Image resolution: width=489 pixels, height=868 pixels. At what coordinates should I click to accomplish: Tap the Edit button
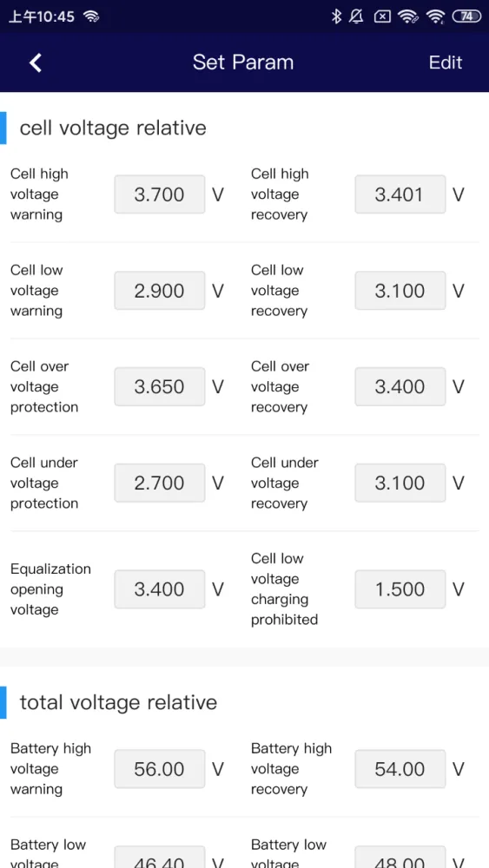[446, 62]
